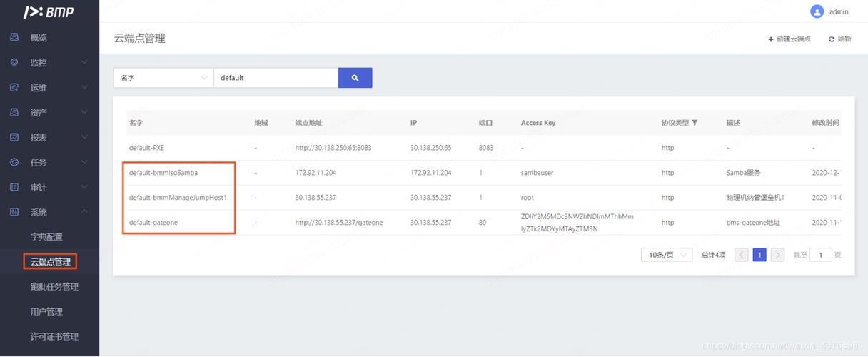The height and width of the screenshot is (357, 868).
Task: Click the audit (审计) sidebar icon
Action: 14,187
